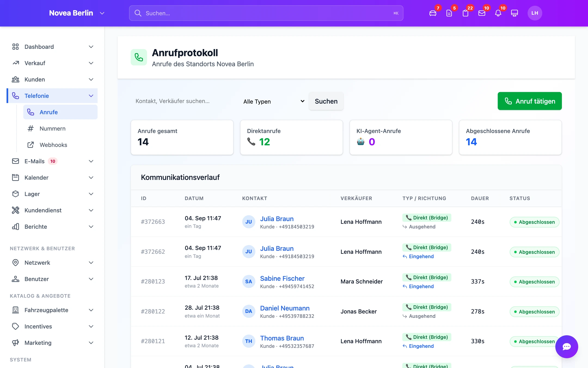588x368 pixels.
Task: Open the Telefonie menu item
Action: 52,96
